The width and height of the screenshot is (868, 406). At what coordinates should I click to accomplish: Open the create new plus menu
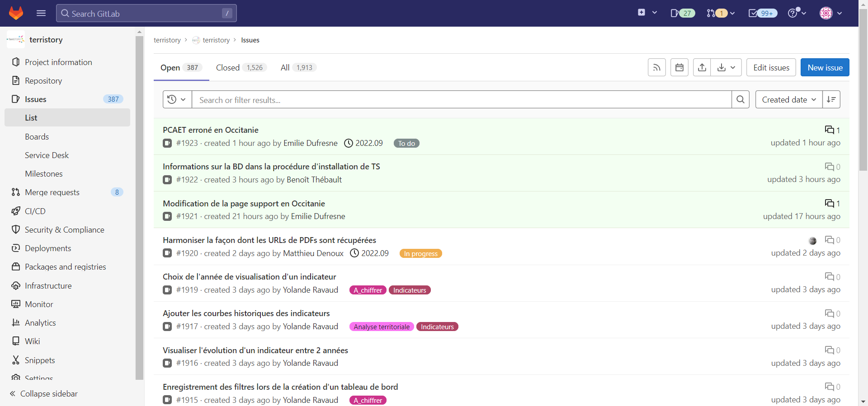point(647,13)
